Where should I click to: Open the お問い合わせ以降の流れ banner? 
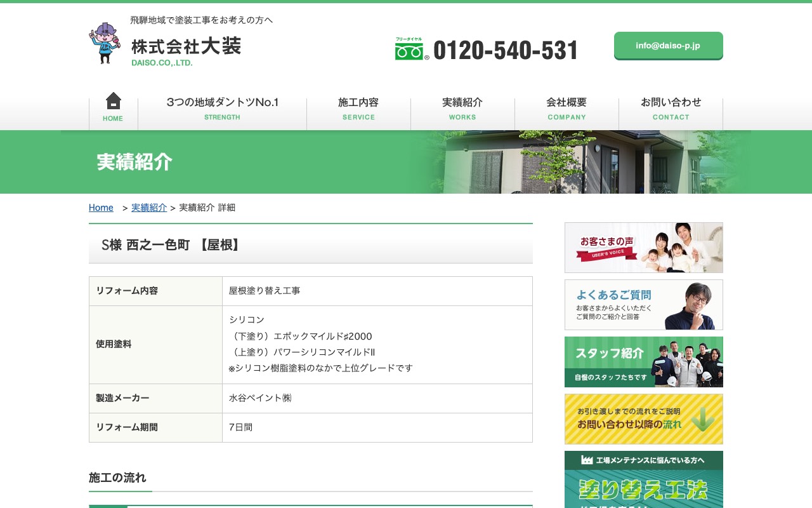tap(644, 419)
